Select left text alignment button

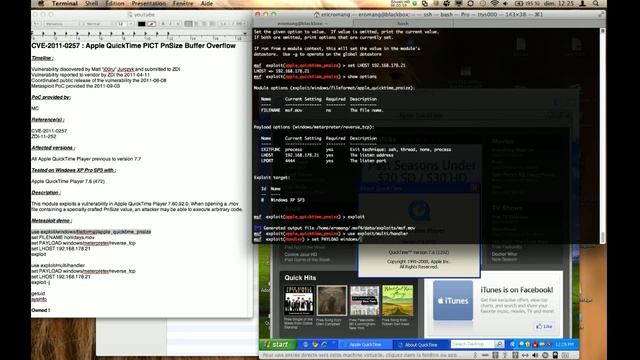[188, 24]
